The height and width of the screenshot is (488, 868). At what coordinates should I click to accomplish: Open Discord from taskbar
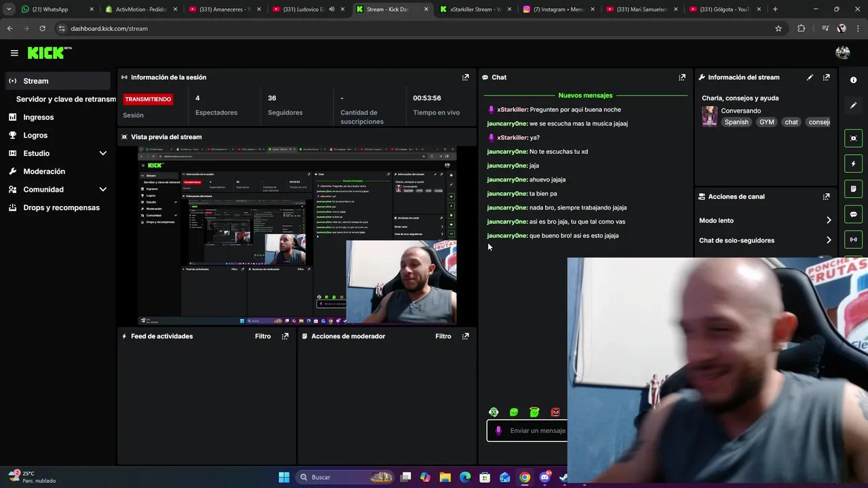coord(545,477)
